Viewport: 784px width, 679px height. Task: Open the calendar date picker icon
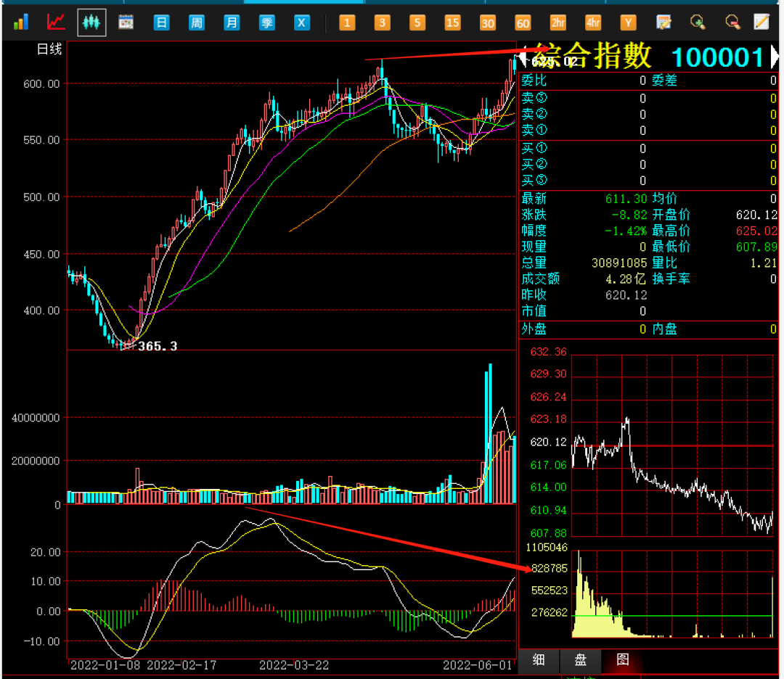126,22
